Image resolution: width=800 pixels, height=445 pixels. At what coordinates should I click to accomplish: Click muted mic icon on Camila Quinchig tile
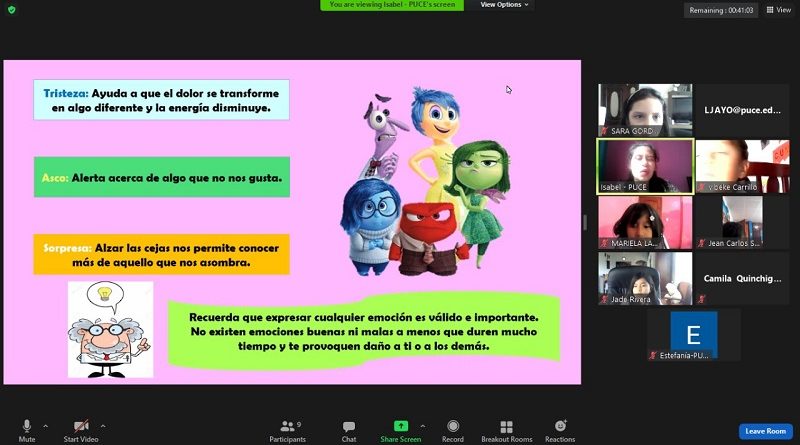tap(702, 300)
